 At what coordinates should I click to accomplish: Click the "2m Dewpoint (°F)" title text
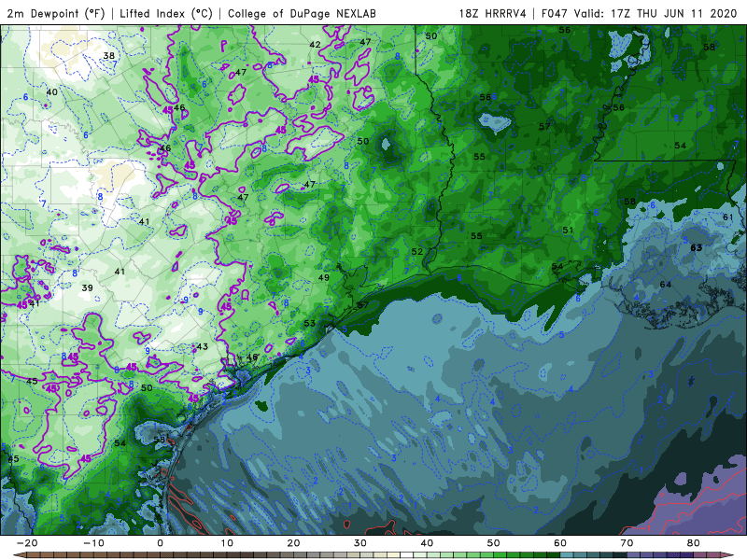(x=56, y=13)
